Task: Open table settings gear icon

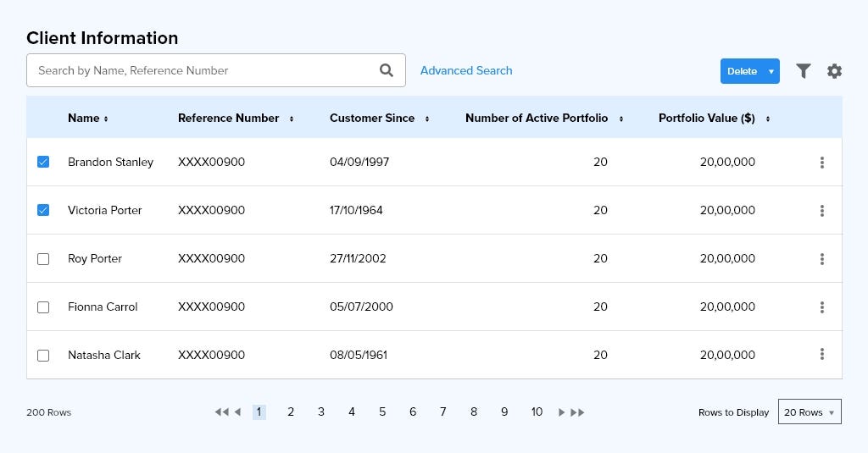Action: (x=834, y=71)
